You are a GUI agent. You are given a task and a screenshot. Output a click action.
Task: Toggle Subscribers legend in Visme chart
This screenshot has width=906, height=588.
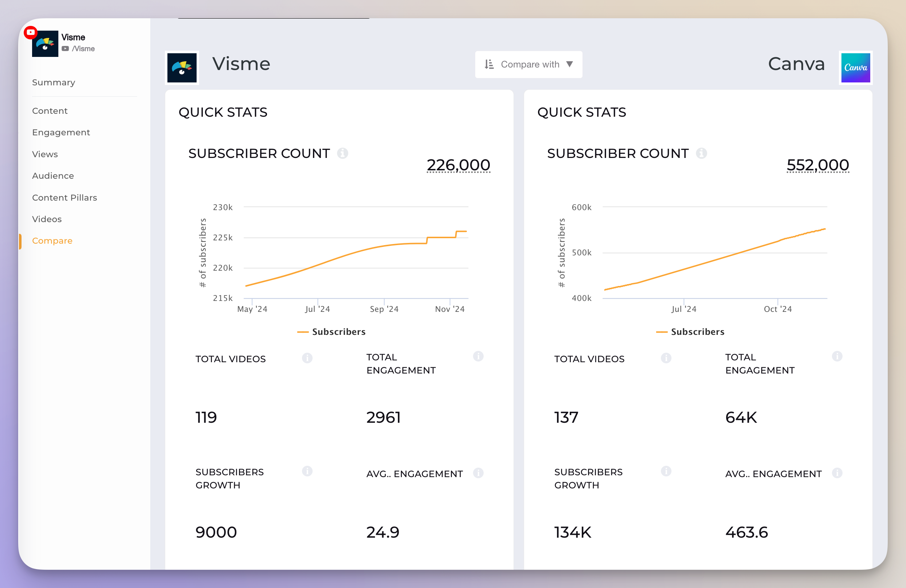(331, 332)
